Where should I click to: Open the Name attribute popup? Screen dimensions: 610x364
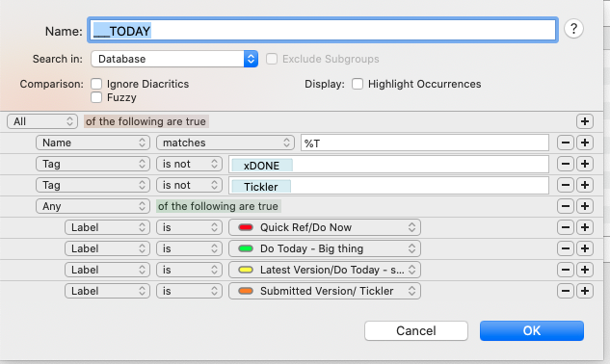click(x=93, y=143)
